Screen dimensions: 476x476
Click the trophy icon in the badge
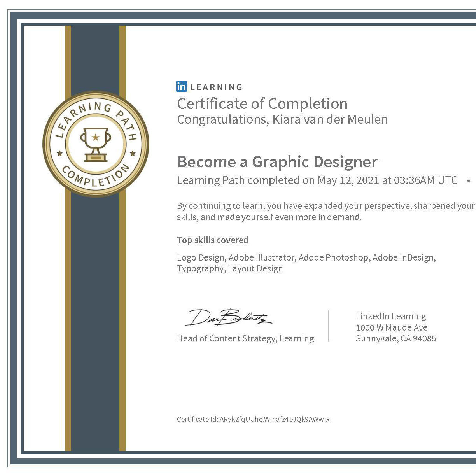point(96,144)
